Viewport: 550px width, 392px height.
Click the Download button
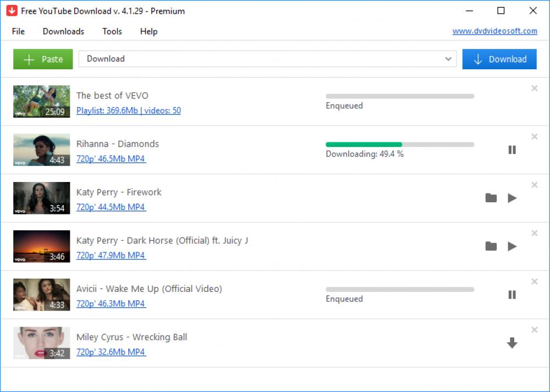click(x=499, y=59)
